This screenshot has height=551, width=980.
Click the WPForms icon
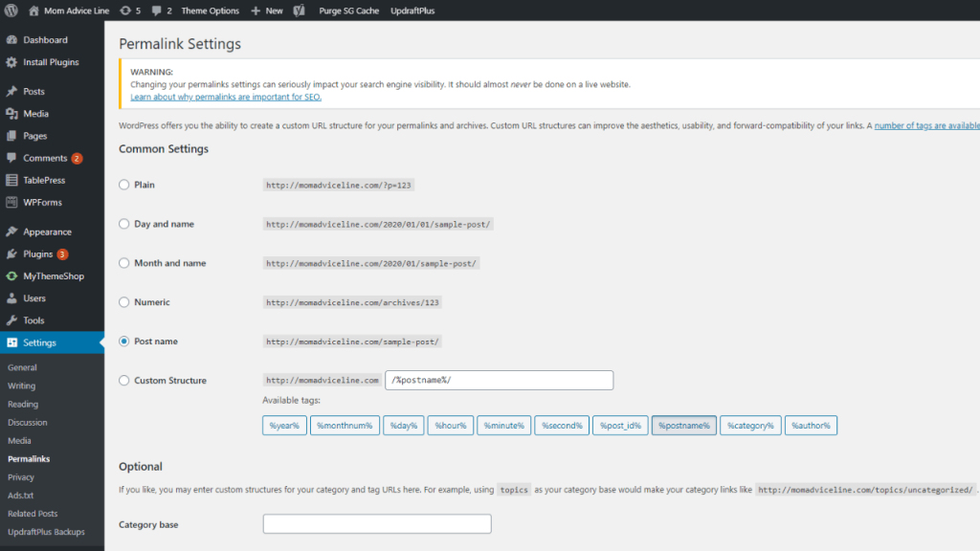pos(11,203)
